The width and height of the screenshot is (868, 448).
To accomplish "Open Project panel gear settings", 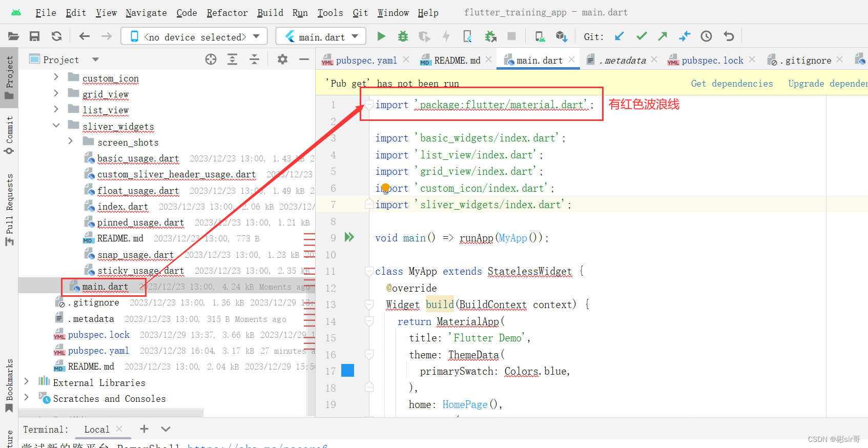I will [282, 59].
